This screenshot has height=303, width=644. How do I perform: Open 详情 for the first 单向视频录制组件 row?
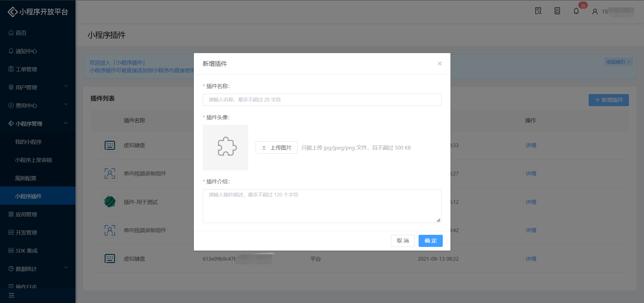coord(531,174)
